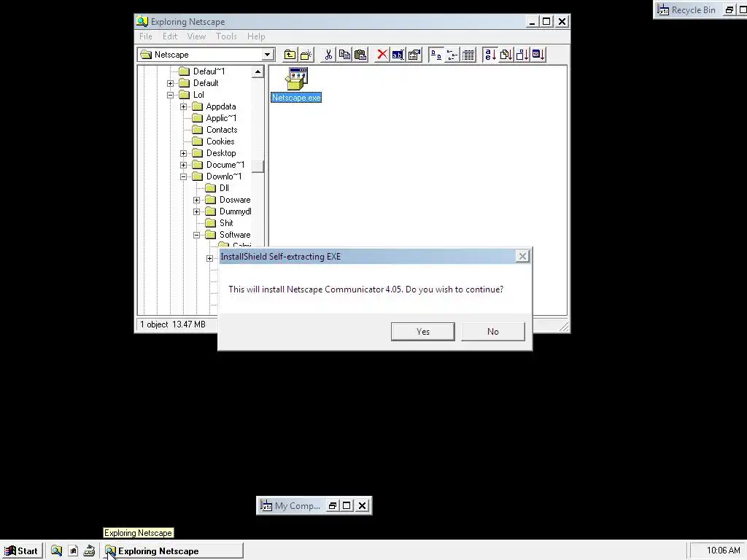Sort files by size icon
The image size is (747, 560).
pos(522,55)
